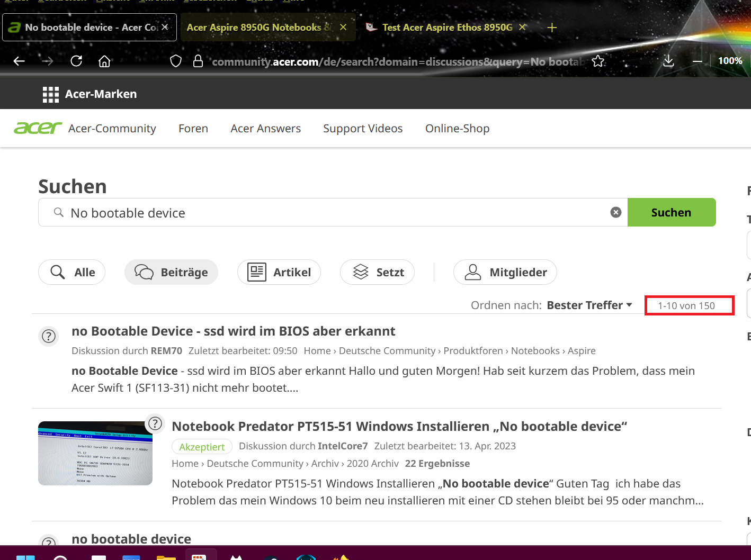Click the '1-10 von 150' result count
751x560 pixels.
686,306
